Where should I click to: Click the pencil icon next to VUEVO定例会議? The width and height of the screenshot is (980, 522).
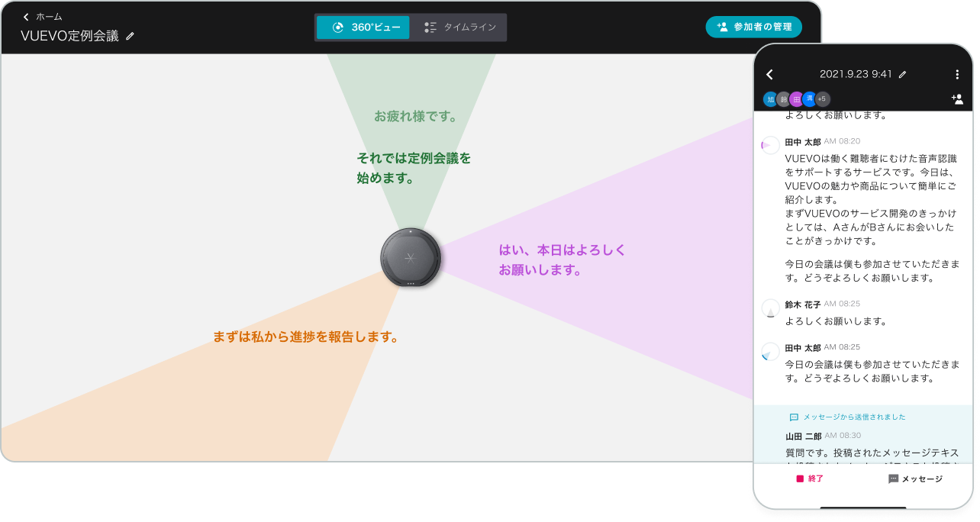(x=130, y=36)
